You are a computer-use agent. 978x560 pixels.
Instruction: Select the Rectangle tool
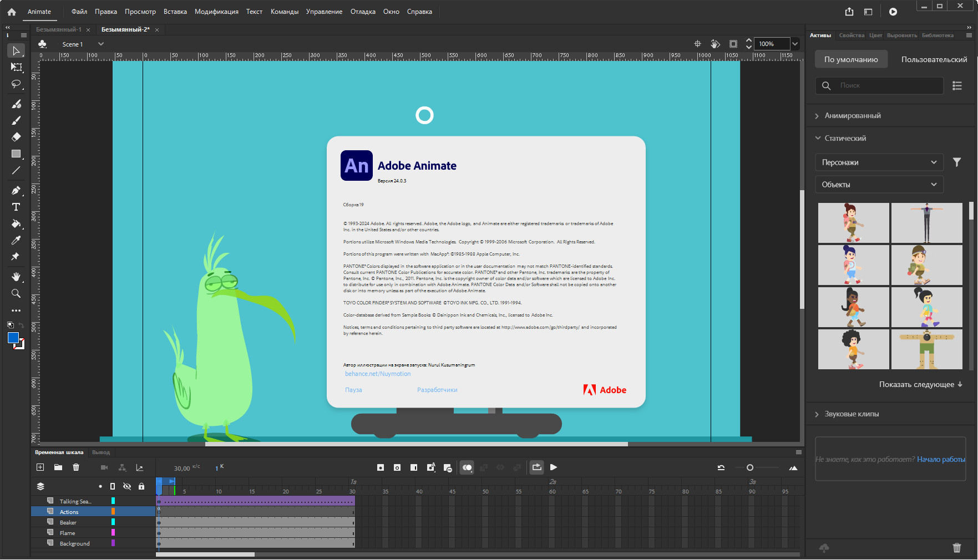[16, 154]
